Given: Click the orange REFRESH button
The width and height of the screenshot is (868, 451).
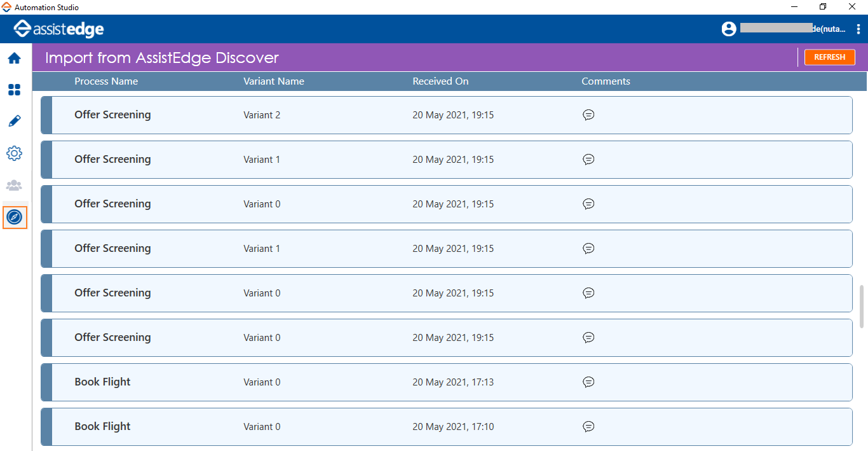Looking at the screenshot, I should tap(829, 57).
